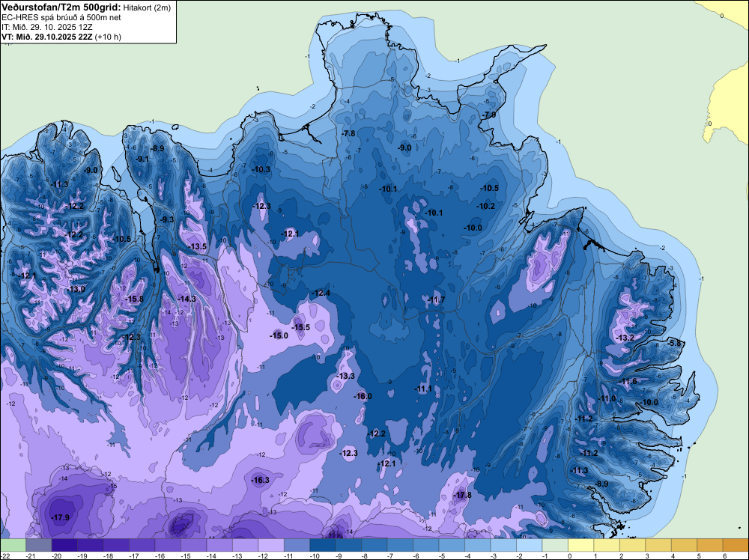Select the gray-blue legend swatch above -21
Screen dimensions: 749x560
coord(39,545)
